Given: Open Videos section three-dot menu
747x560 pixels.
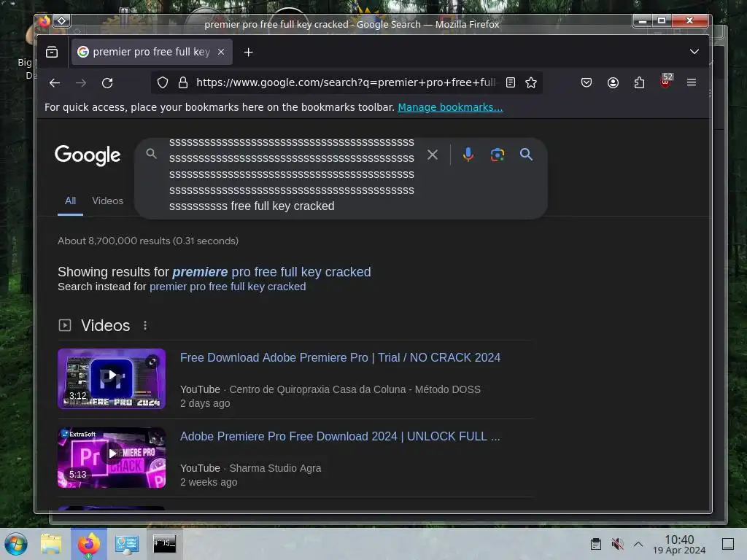Looking at the screenshot, I should pos(145,325).
